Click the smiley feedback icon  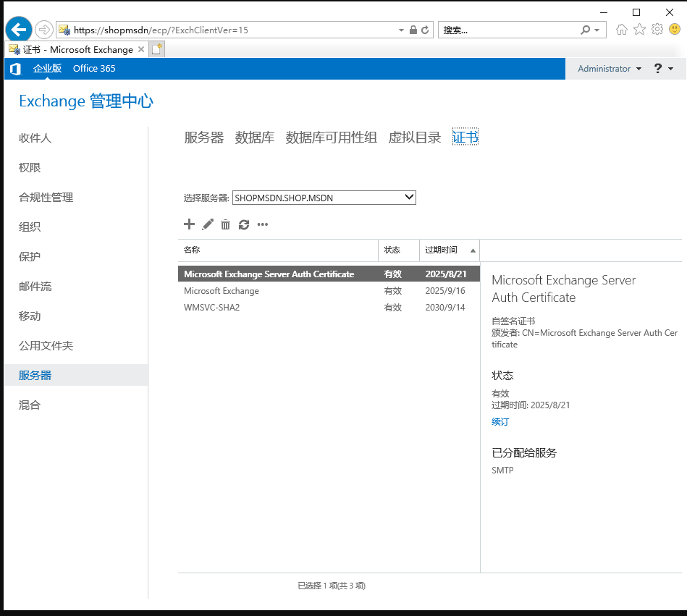(675, 30)
